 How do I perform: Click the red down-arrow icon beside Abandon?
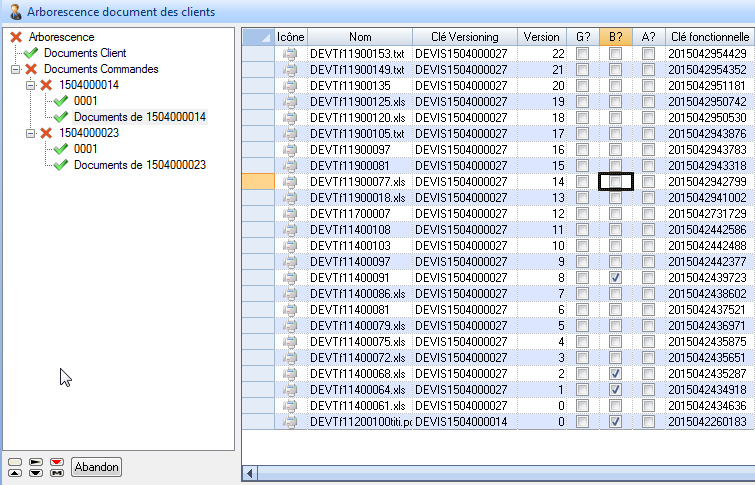(57, 462)
